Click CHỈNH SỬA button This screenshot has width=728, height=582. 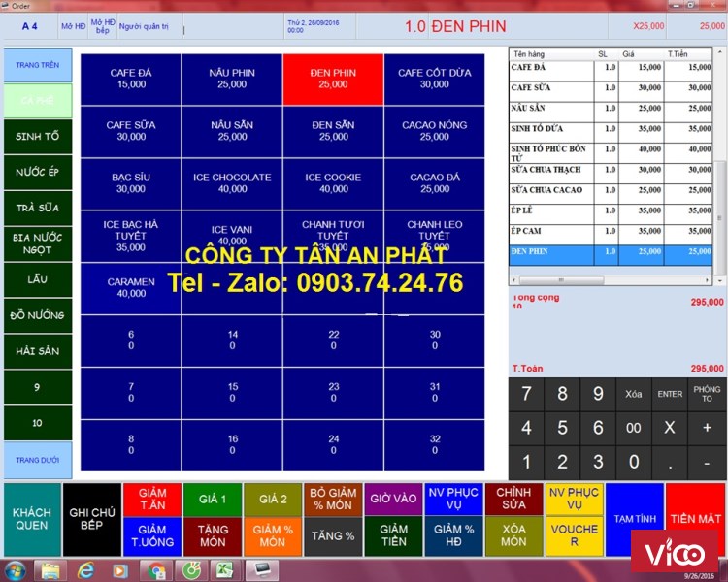(x=513, y=500)
